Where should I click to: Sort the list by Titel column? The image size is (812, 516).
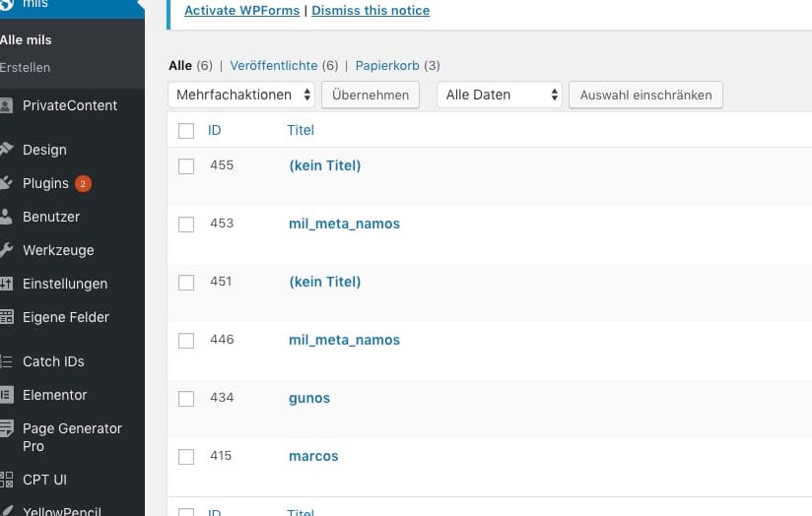(301, 130)
